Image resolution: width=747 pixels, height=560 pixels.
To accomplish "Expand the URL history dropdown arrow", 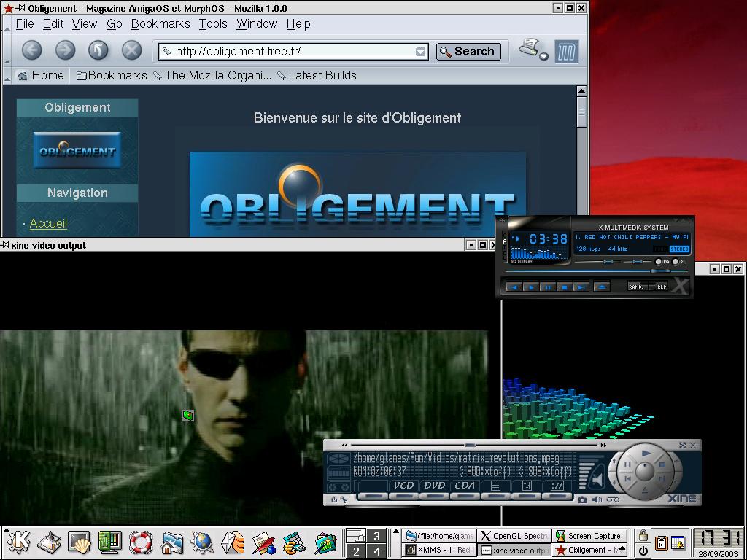I will click(421, 52).
